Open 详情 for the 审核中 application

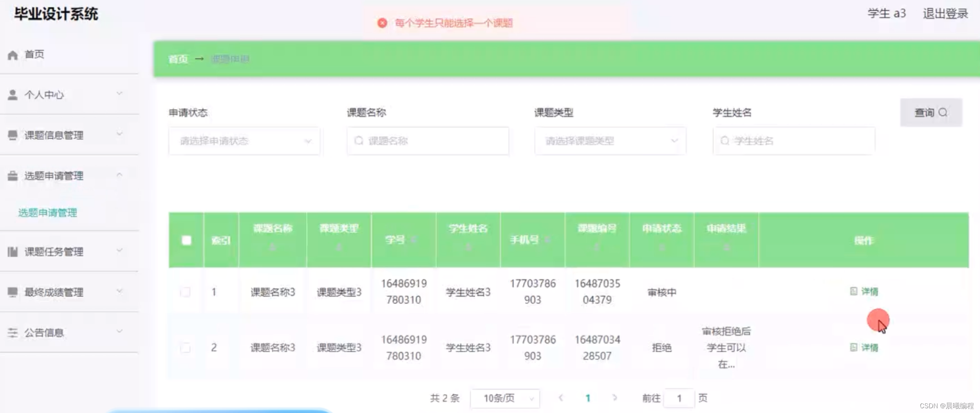point(864,292)
